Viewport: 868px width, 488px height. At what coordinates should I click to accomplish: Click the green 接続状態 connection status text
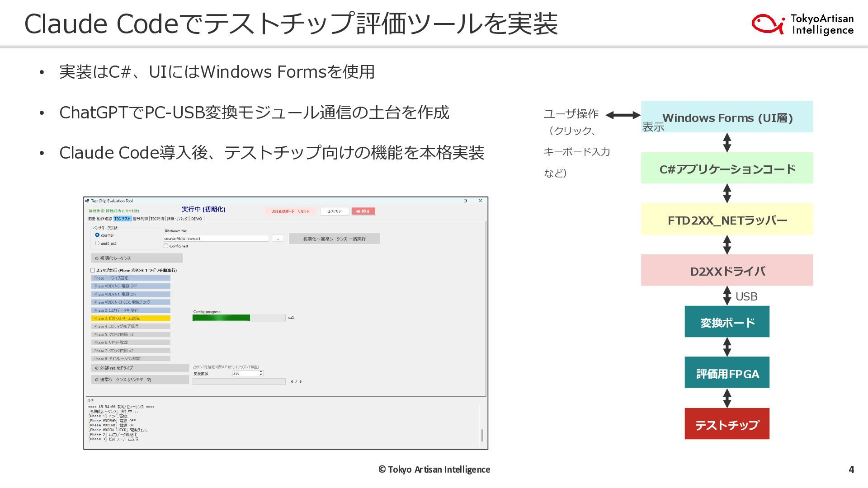[114, 211]
